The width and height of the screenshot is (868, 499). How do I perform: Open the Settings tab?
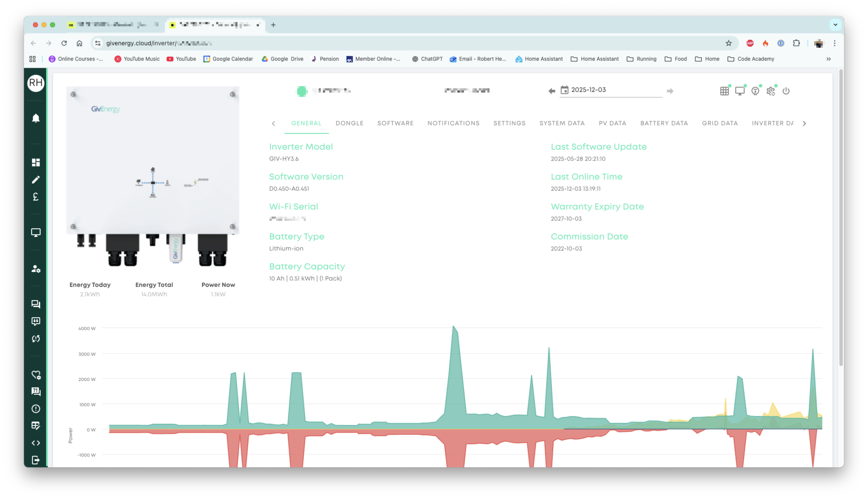pyautogui.click(x=509, y=123)
